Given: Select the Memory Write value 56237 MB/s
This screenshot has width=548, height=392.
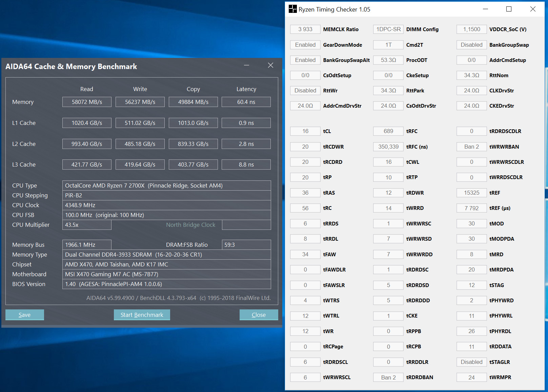Looking at the screenshot, I should [140, 102].
